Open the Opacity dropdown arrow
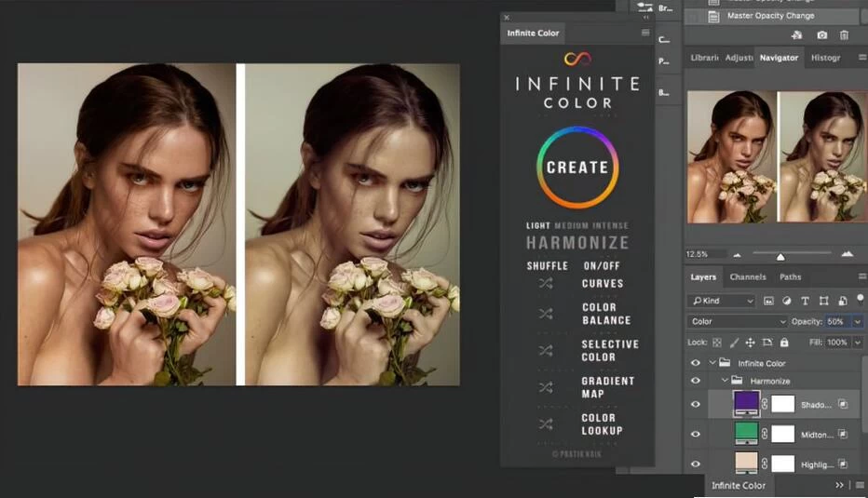The width and height of the screenshot is (868, 498). click(857, 321)
